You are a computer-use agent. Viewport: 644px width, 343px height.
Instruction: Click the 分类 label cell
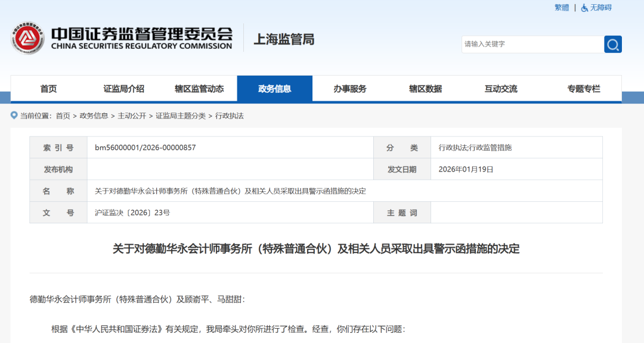click(x=402, y=147)
